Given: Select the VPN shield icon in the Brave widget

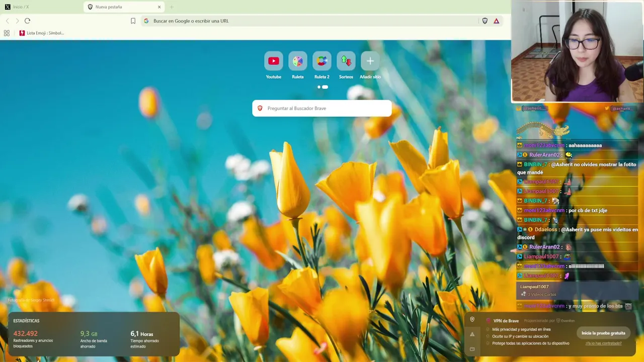Looking at the screenshot, I should coord(472,319).
